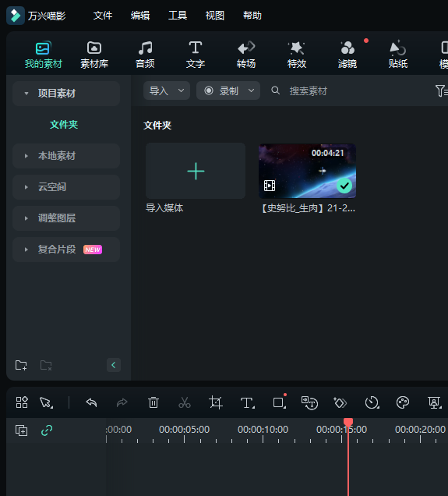Image resolution: width=448 pixels, height=496 pixels.
Task: Click the NEW badge beside 复合片段
Action: (x=93, y=250)
